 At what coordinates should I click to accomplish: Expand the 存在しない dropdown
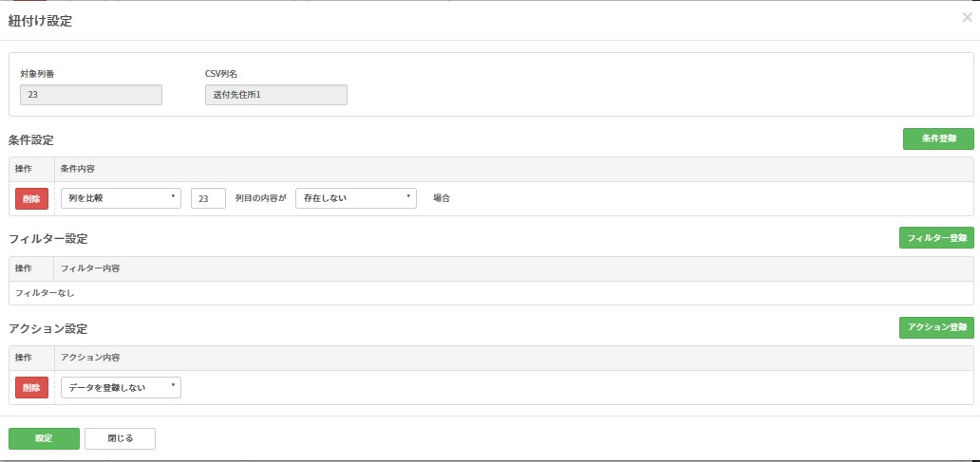click(x=356, y=198)
